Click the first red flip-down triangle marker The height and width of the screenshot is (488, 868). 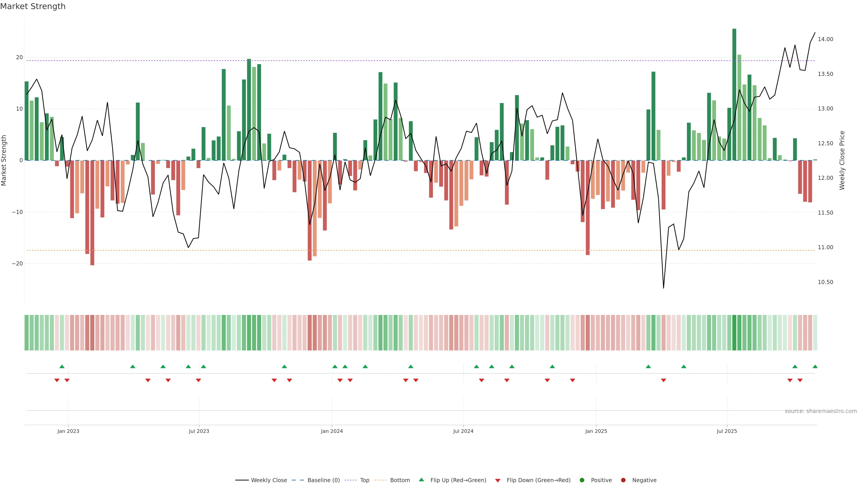click(x=57, y=380)
